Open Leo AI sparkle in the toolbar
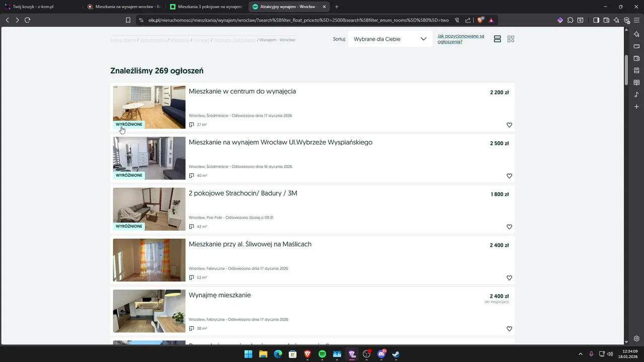The height and width of the screenshot is (362, 644). point(616,20)
